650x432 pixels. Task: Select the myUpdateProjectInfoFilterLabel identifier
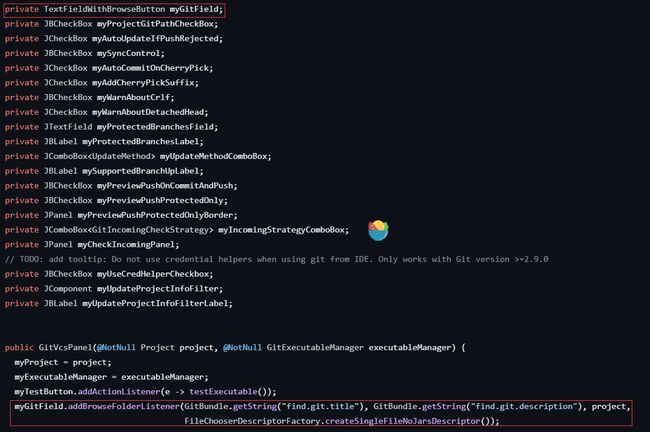[155, 303]
